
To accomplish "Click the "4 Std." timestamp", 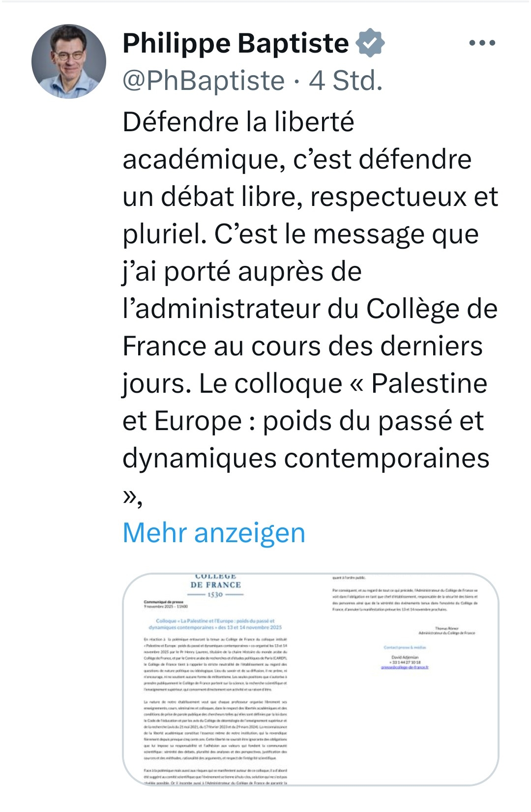I will (346, 81).
